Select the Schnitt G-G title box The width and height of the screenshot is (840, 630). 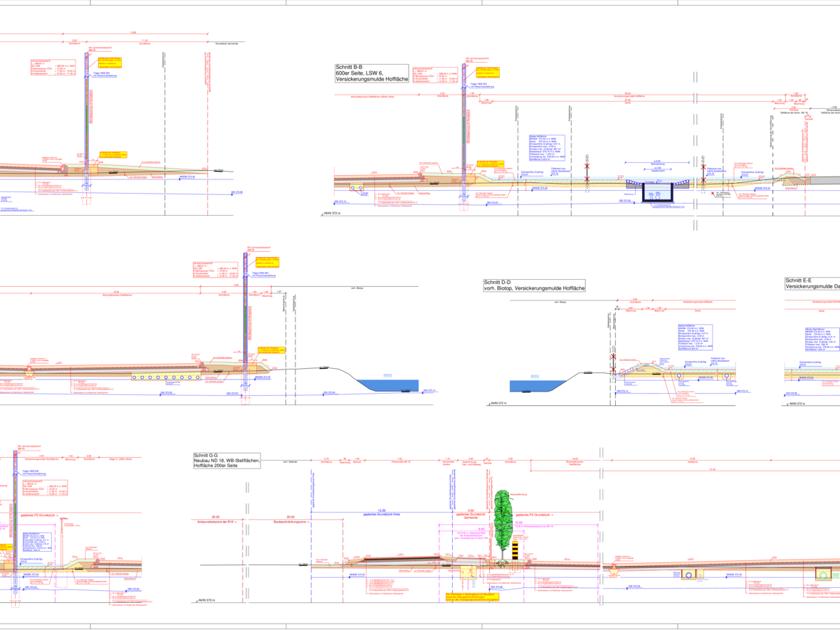[227, 462]
